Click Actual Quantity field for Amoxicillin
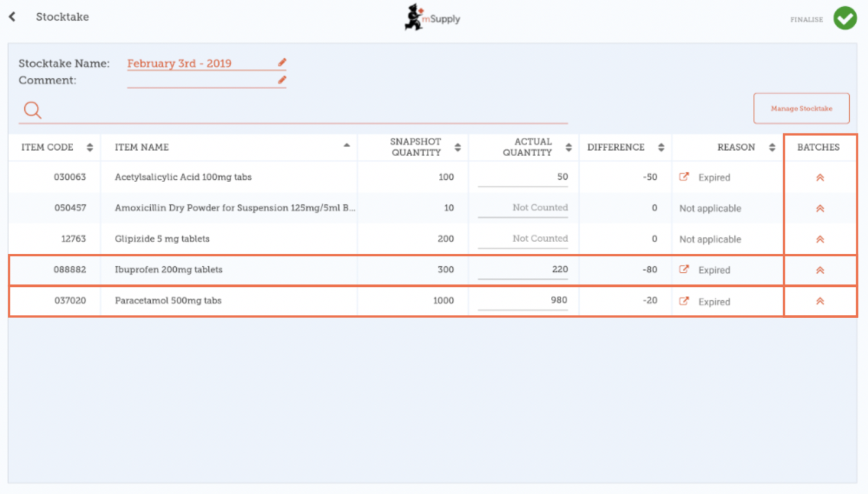The width and height of the screenshot is (868, 494). pos(523,208)
